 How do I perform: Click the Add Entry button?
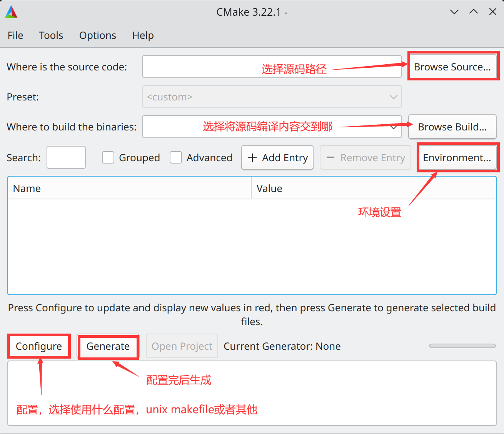277,157
